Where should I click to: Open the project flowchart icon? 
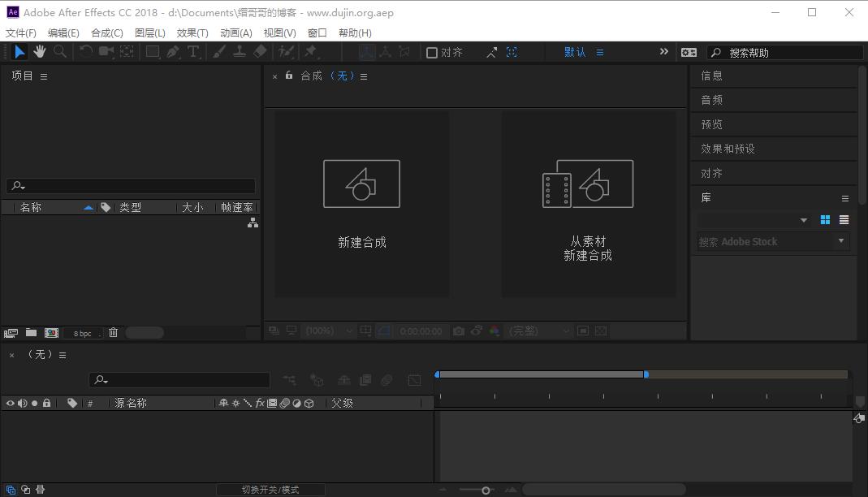(253, 223)
